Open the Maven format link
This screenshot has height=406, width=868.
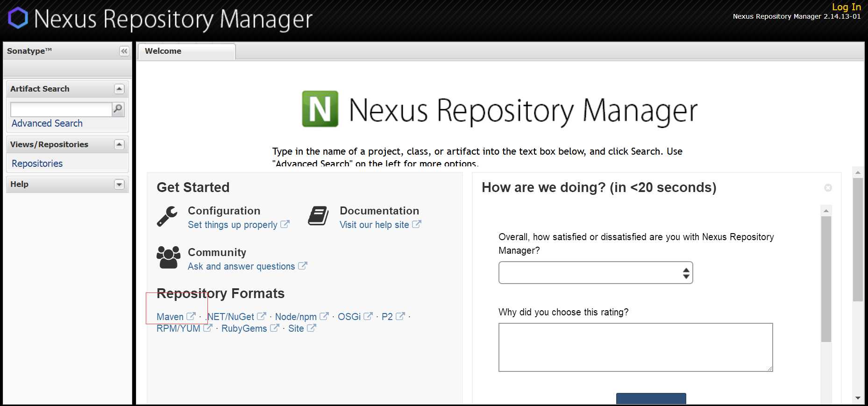click(x=170, y=317)
